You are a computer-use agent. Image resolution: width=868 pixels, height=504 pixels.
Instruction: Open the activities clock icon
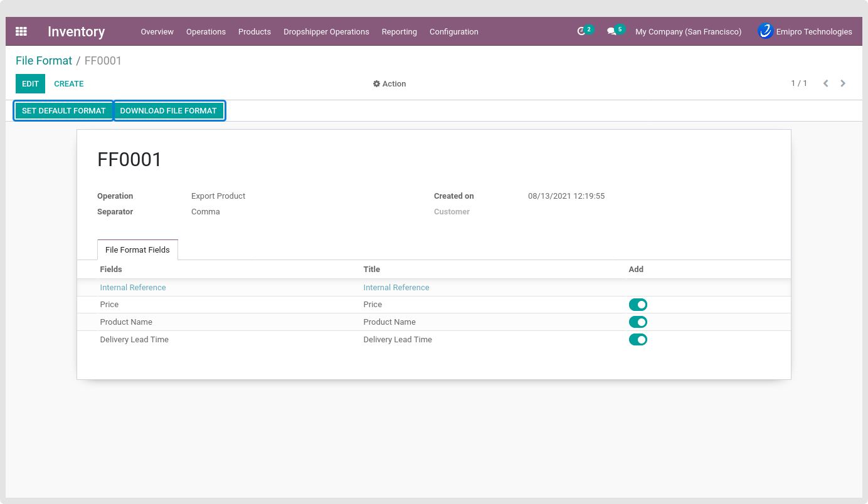click(x=581, y=31)
